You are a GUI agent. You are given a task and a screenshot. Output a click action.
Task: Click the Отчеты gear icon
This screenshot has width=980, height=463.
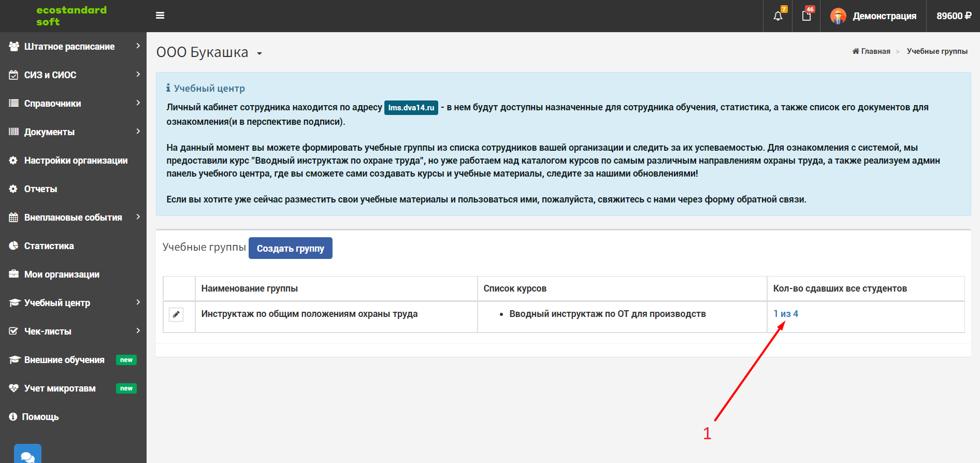(x=13, y=189)
